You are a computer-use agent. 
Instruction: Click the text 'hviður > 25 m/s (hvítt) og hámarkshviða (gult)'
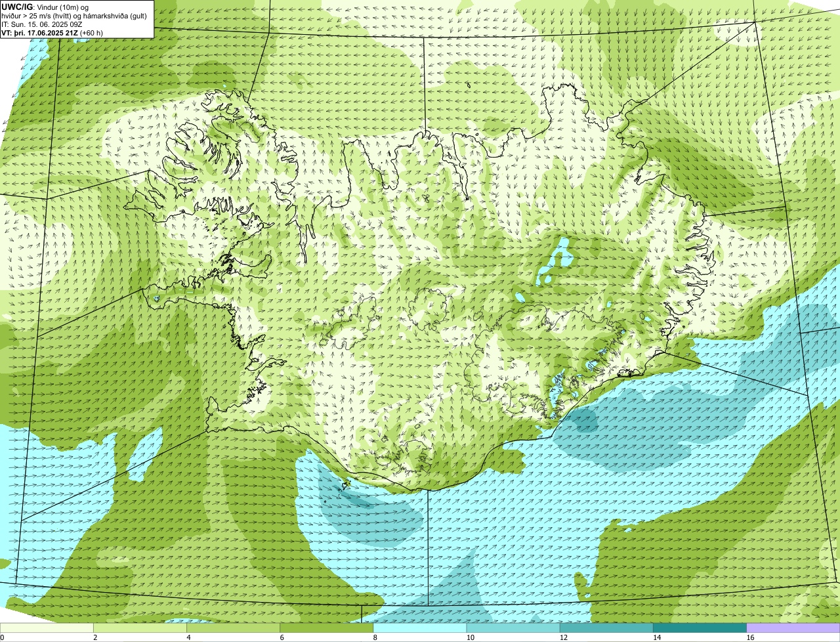point(74,16)
